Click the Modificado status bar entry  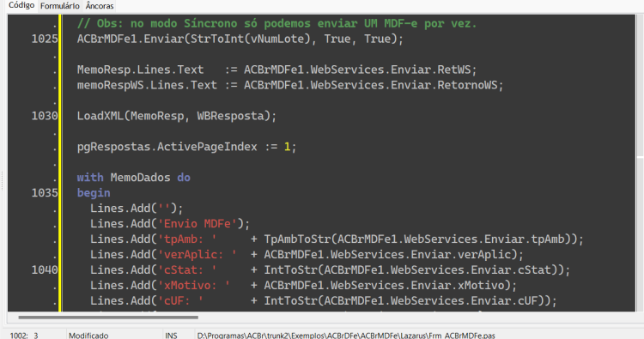pos(88,336)
